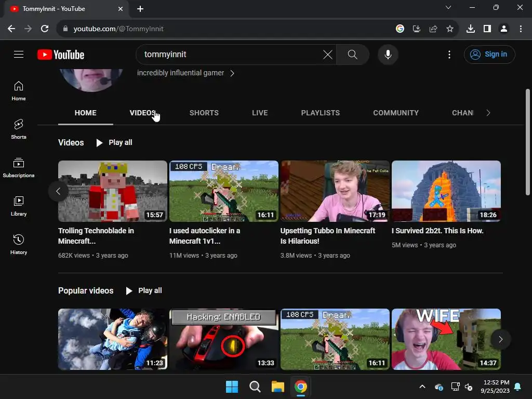Screen dimensions: 532x399
Task: Open Subscriptions in the left sidebar
Action: pos(19,168)
